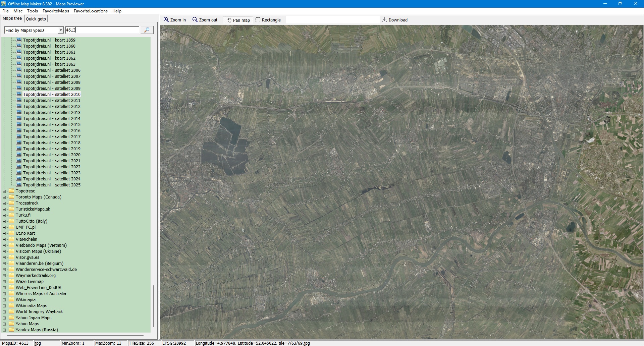The height and width of the screenshot is (346, 644).
Task: Select Topotijdreis.nl satelliet 2025 map
Action: (51, 185)
